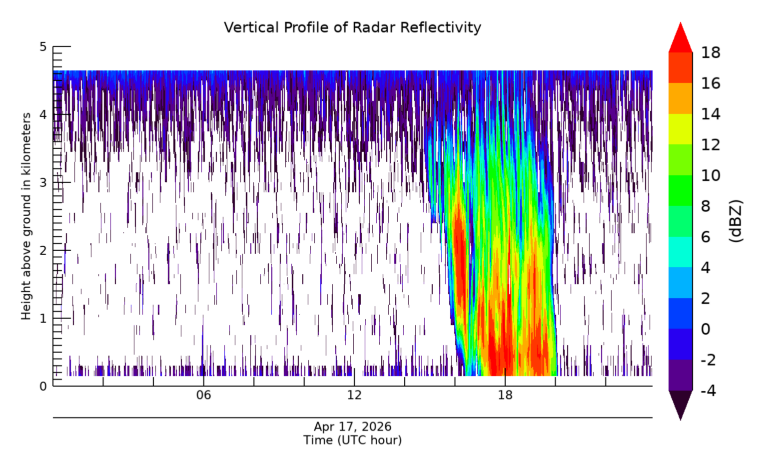This screenshot has height=467, width=764.
Task: Click the purple -4 to -2 dBZ colorbar segment
Action: click(680, 375)
